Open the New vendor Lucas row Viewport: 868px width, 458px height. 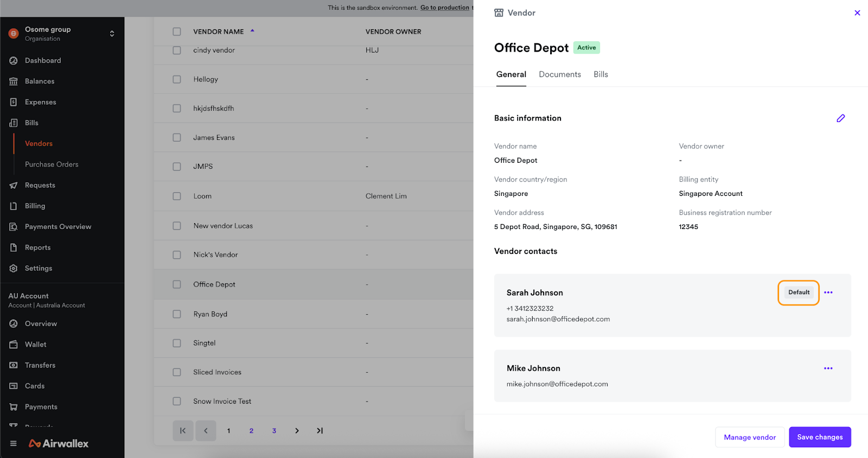[x=314, y=226]
